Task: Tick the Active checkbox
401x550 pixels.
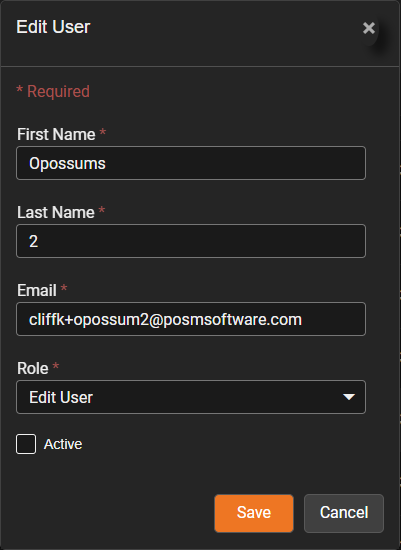Action: point(26,444)
